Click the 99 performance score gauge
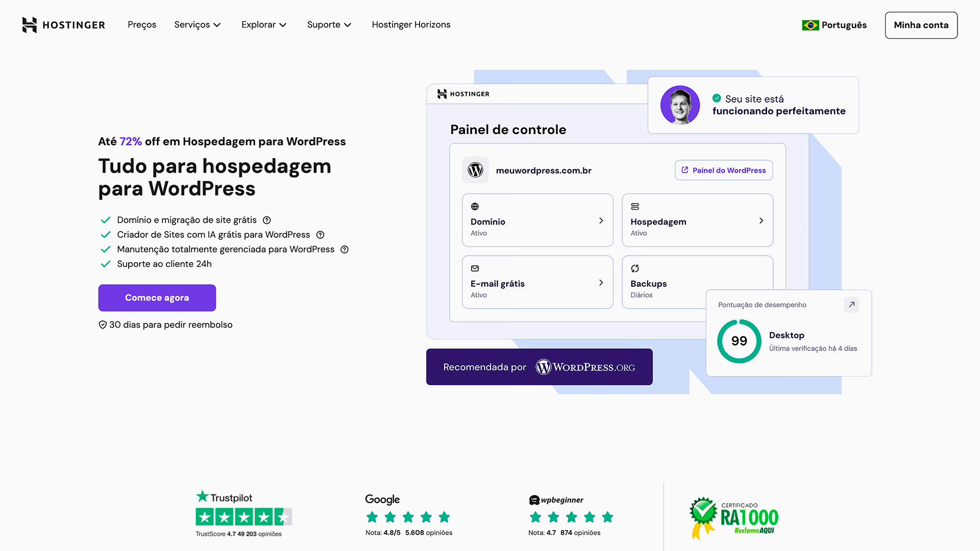This screenshot has height=551, width=980. [x=739, y=341]
